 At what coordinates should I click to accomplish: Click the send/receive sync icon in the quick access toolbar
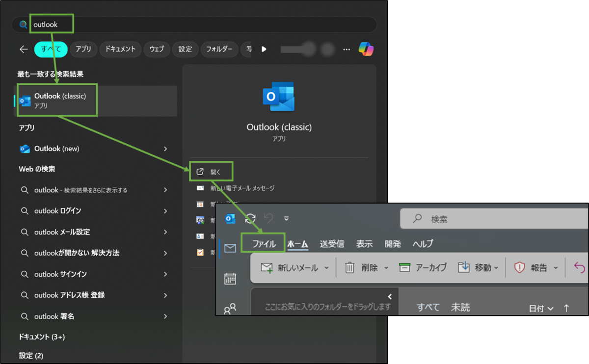click(x=250, y=218)
